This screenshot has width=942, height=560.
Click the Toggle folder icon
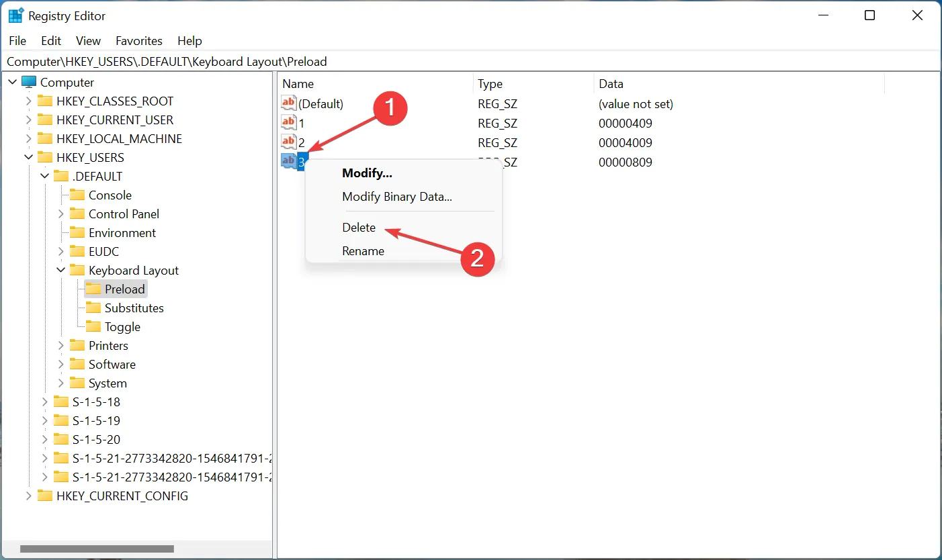[93, 326]
